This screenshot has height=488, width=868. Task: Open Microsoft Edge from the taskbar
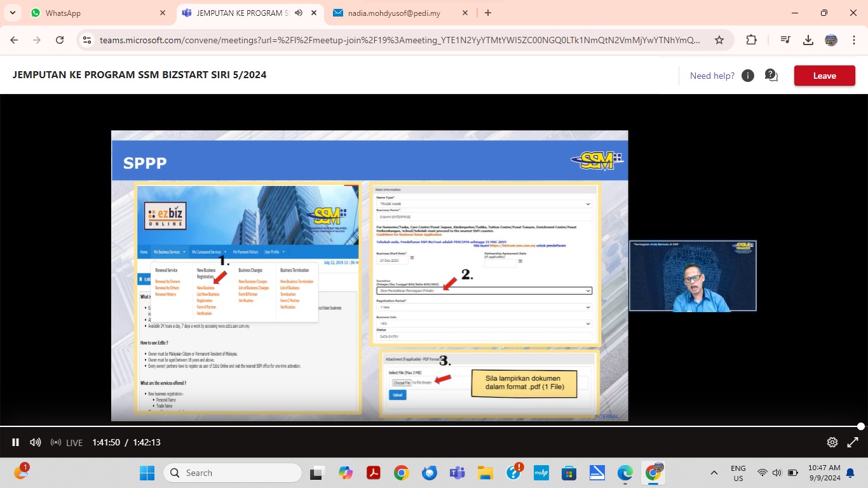click(625, 473)
